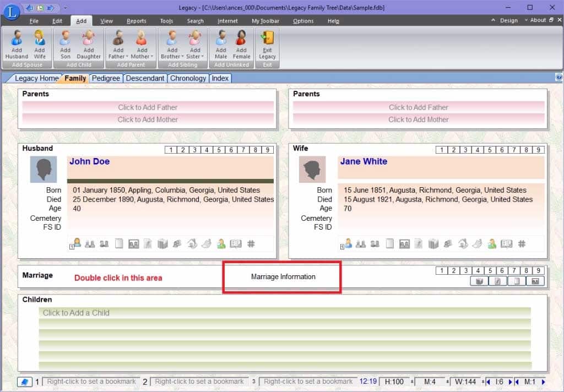Image resolution: width=564 pixels, height=392 pixels.
Task: Toggle marriage tag 6
Action: click(502, 271)
